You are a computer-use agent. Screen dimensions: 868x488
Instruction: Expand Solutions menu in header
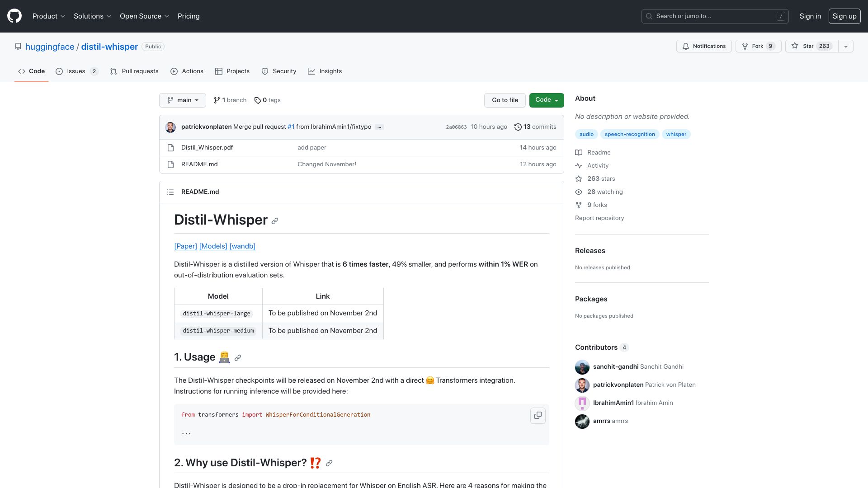point(92,16)
